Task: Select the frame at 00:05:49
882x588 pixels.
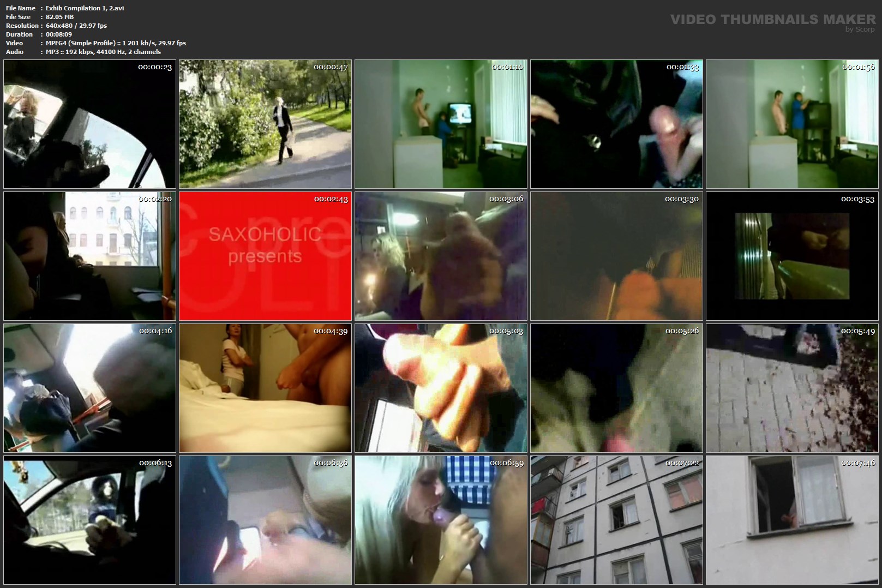Action: coord(792,388)
